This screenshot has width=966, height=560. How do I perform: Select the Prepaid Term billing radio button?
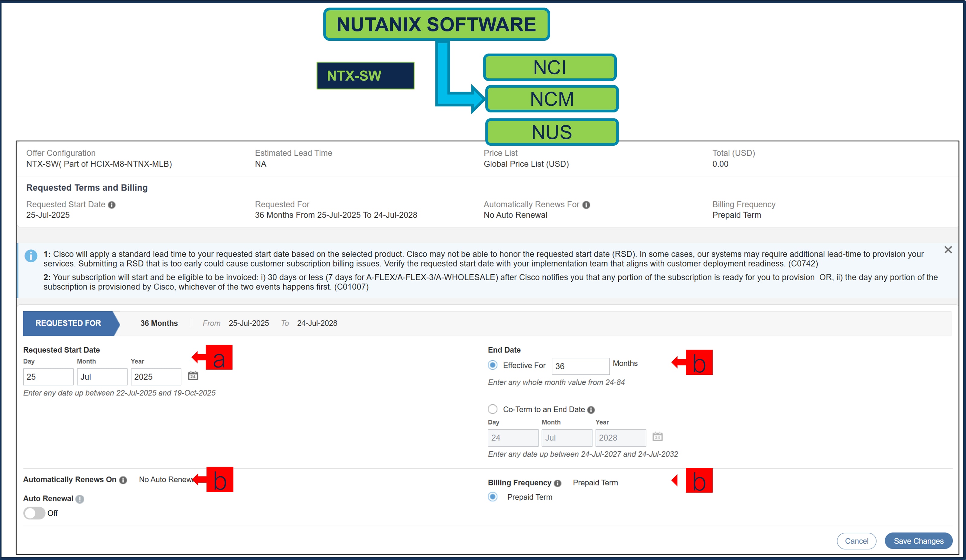pyautogui.click(x=493, y=497)
